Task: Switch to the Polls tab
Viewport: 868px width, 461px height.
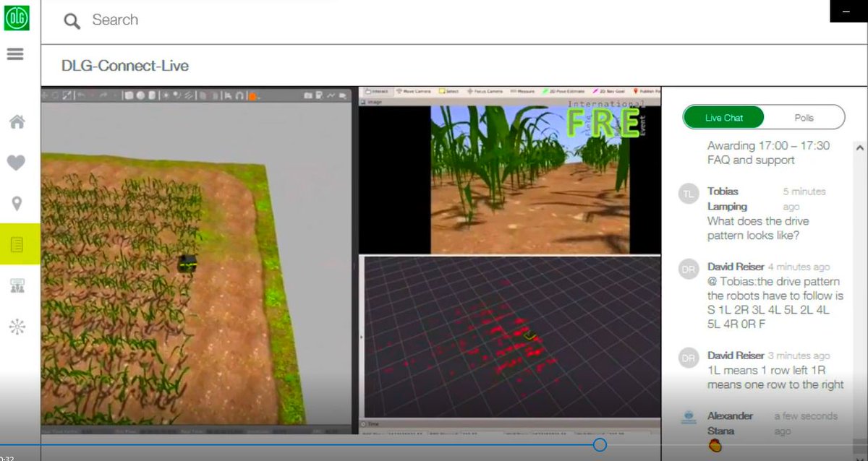Action: click(804, 117)
